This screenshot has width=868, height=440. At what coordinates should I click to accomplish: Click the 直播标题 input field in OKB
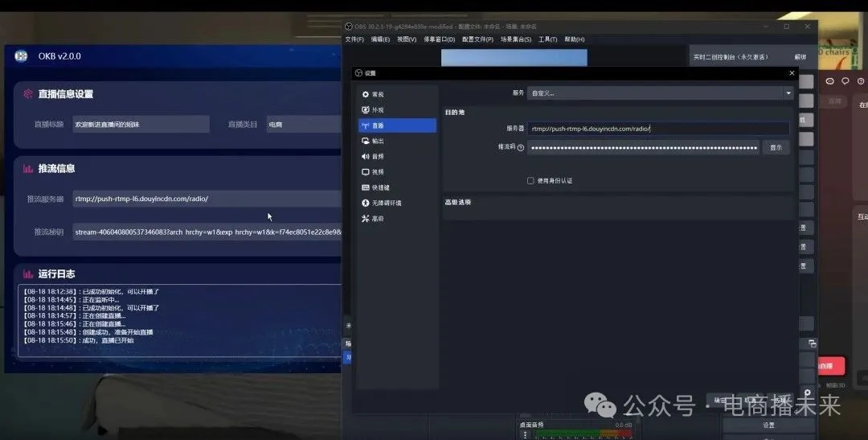(x=141, y=125)
